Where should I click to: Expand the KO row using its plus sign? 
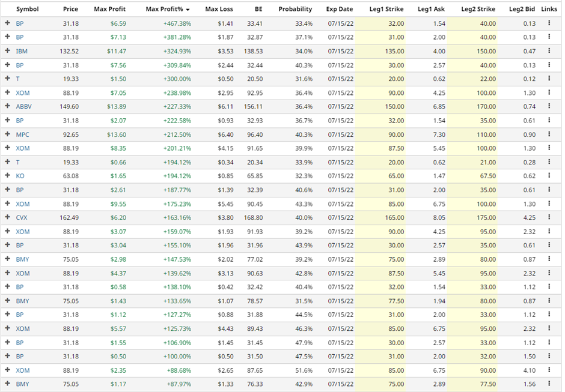(x=7, y=176)
